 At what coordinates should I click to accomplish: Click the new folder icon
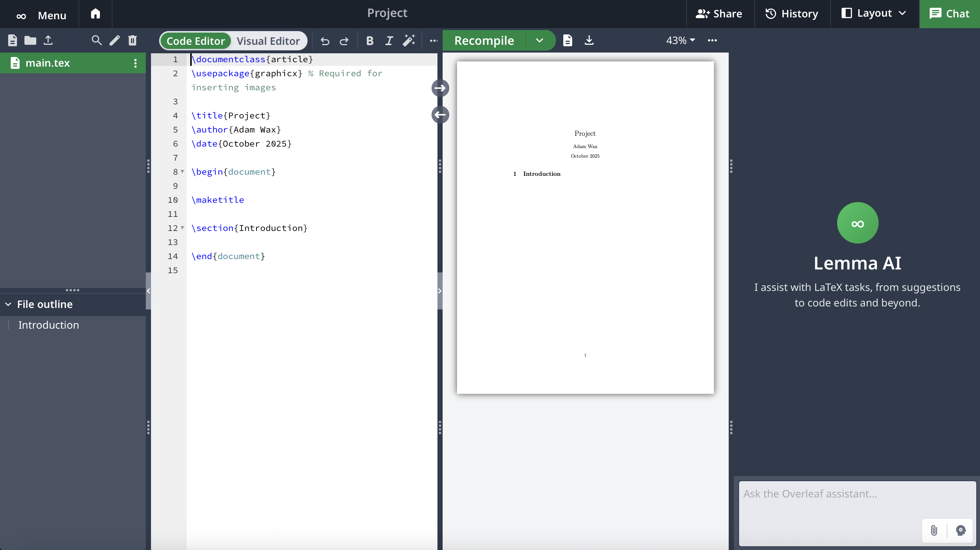click(x=30, y=40)
